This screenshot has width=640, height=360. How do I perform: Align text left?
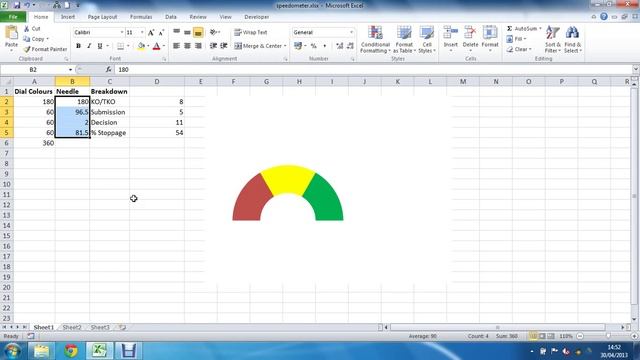click(176, 46)
